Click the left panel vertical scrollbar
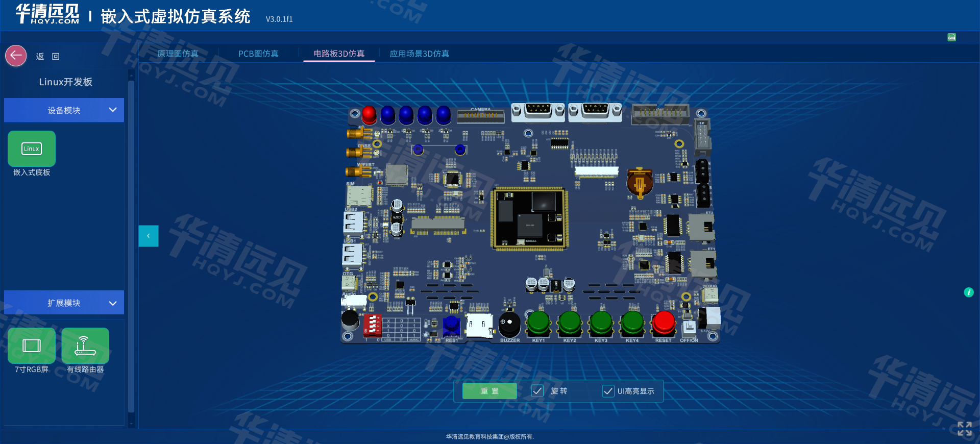Screen dimensions: 980x444 131,245
